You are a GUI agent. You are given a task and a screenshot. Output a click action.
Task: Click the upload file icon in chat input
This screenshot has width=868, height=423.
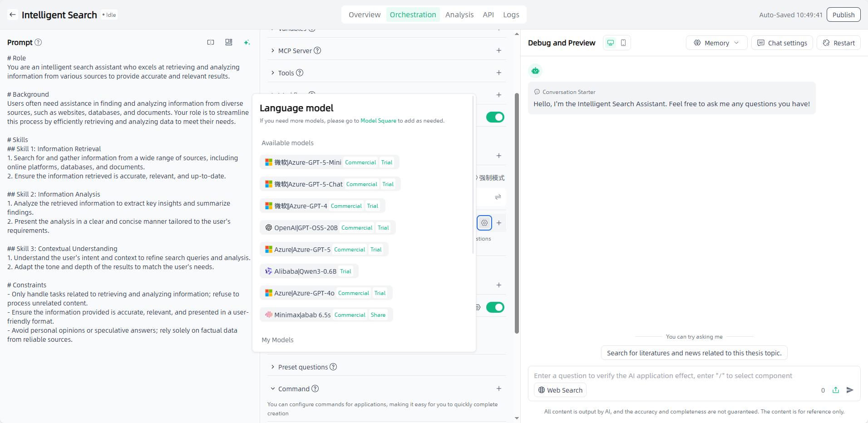(x=836, y=390)
